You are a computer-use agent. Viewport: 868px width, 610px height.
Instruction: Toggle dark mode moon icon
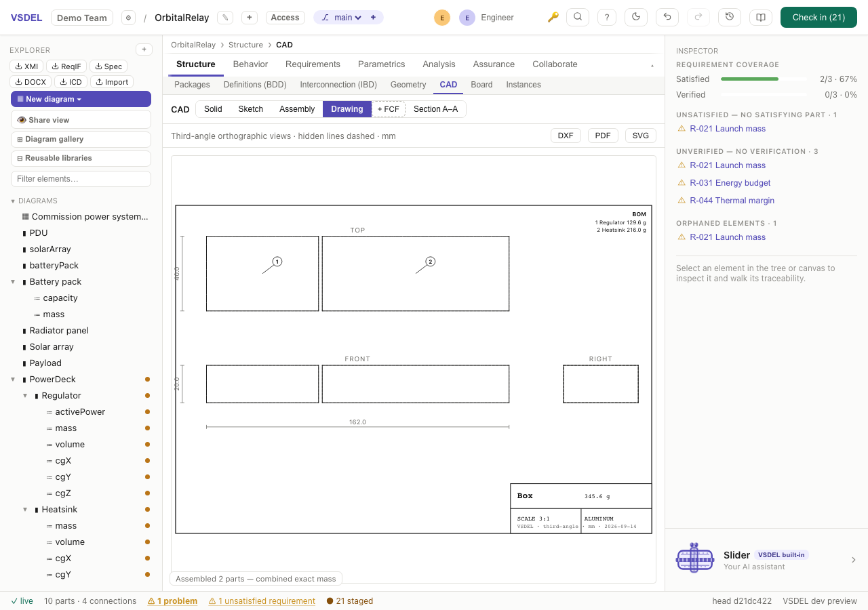(636, 17)
